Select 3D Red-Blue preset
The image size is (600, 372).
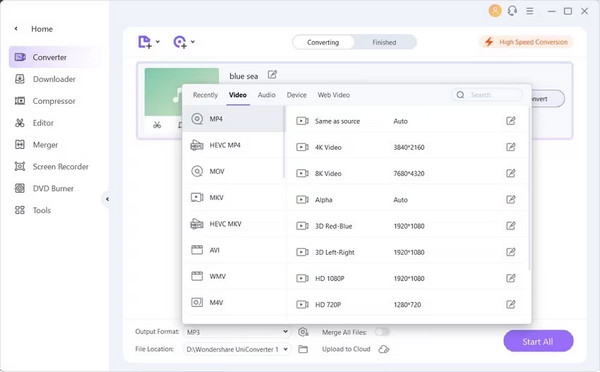click(x=406, y=226)
